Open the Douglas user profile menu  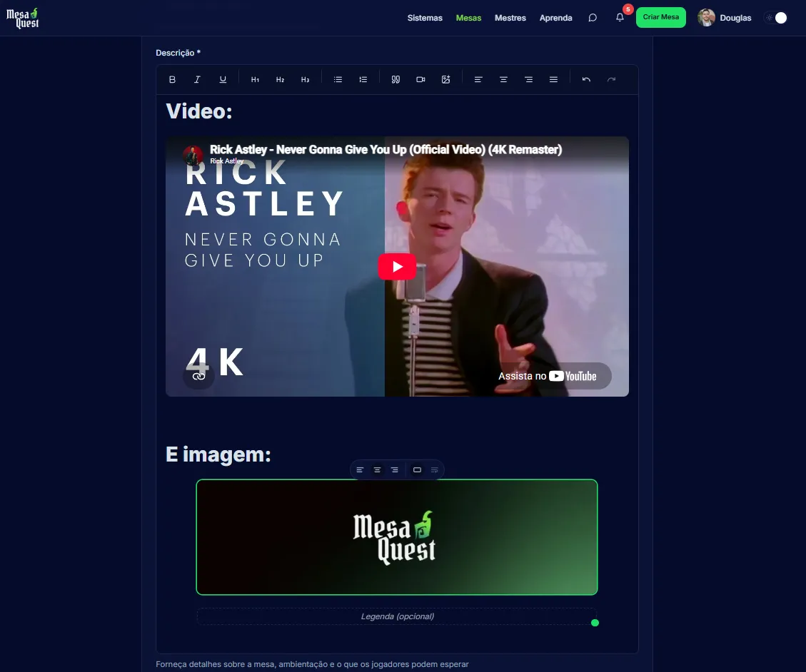point(725,18)
